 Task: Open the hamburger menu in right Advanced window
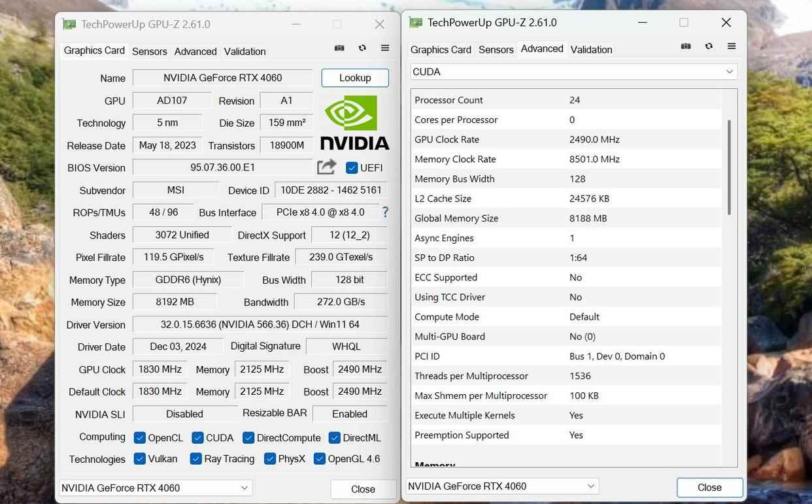point(732,46)
